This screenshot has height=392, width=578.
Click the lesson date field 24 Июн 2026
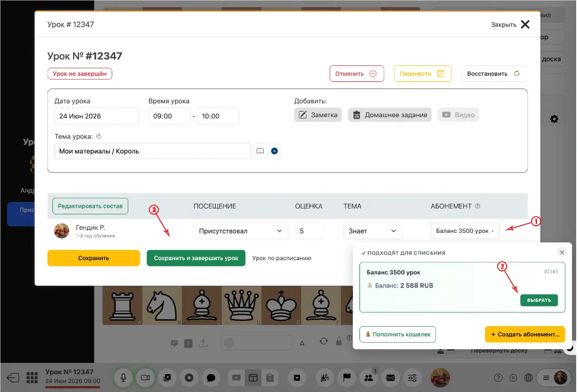pos(96,116)
